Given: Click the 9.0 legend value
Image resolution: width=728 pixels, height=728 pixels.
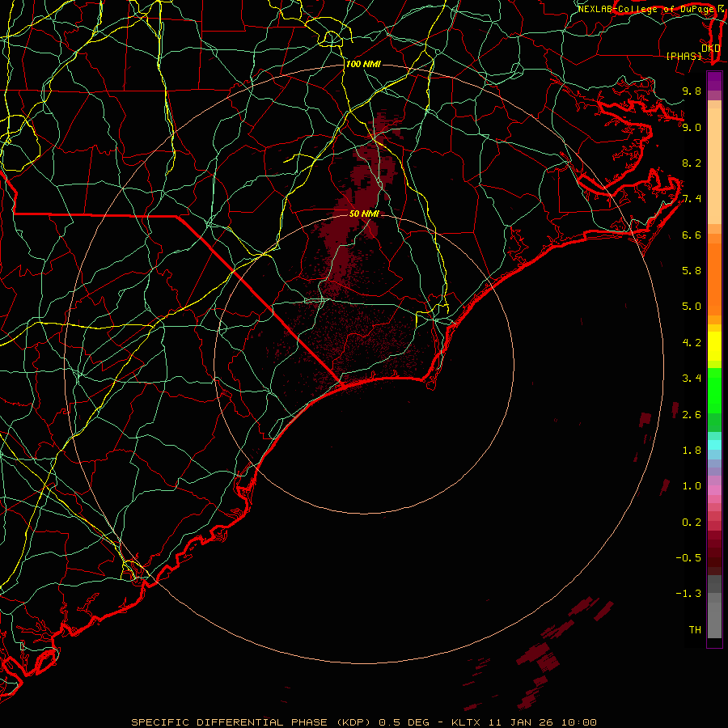Looking at the screenshot, I should point(692,127).
